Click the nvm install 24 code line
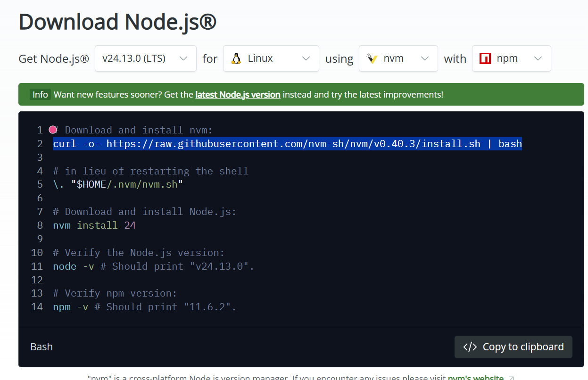588x380 pixels. pos(94,225)
